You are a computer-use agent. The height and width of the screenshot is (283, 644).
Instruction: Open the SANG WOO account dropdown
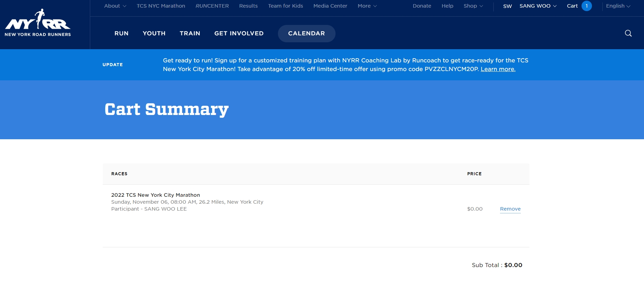pyautogui.click(x=538, y=6)
